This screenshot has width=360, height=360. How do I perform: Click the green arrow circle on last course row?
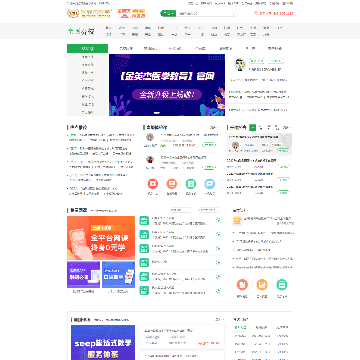(218, 290)
